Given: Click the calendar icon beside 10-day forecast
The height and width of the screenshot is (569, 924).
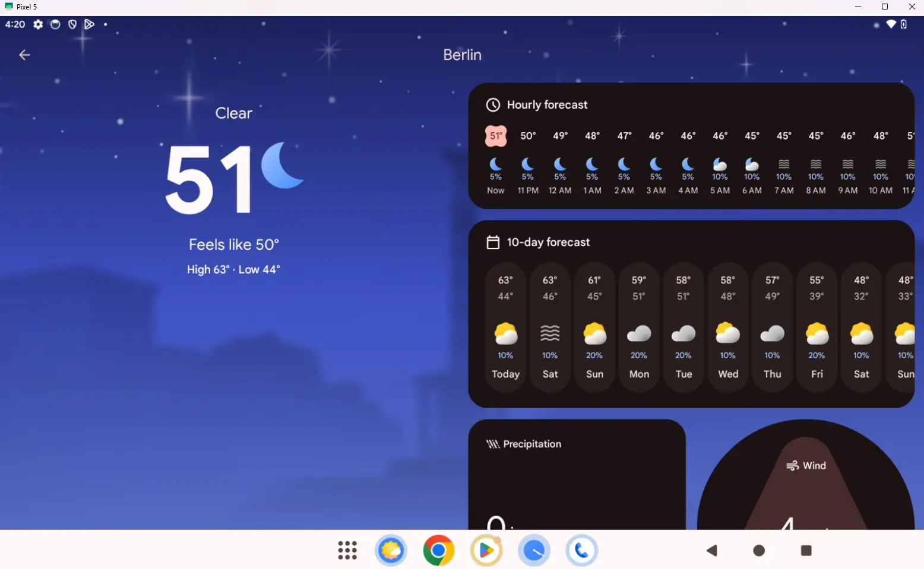Looking at the screenshot, I should pos(493,242).
